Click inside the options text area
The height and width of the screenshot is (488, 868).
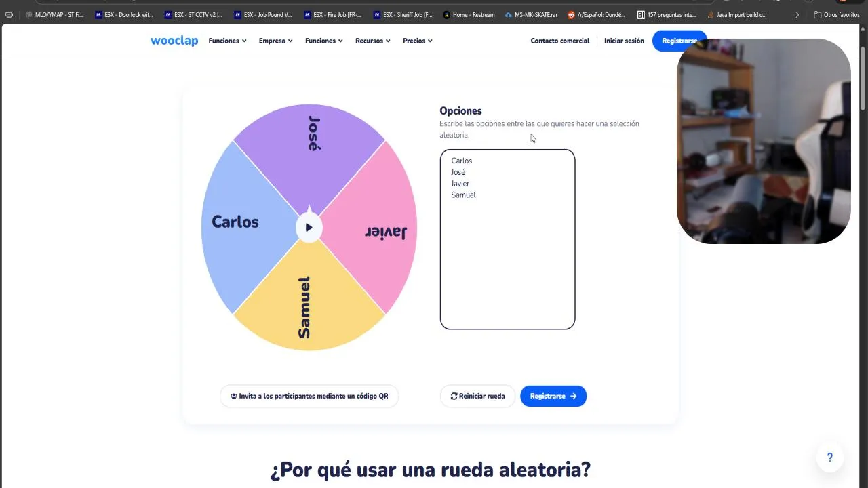(x=507, y=239)
